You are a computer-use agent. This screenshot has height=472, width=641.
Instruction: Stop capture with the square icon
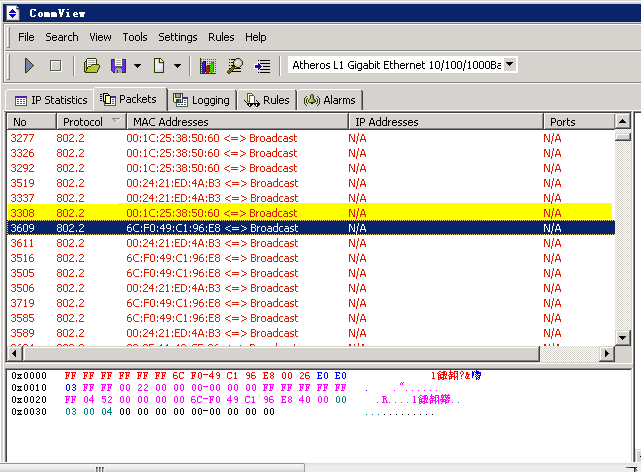55,65
